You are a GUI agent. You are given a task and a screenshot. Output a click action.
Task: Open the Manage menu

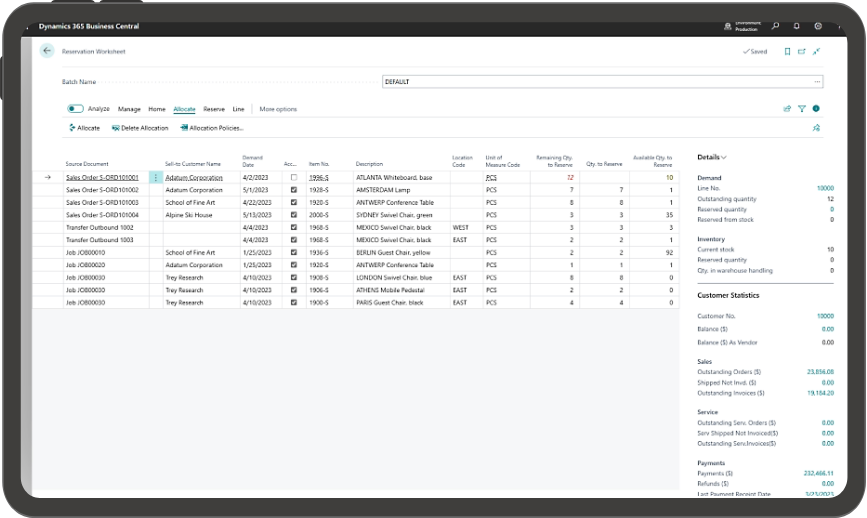click(x=129, y=109)
